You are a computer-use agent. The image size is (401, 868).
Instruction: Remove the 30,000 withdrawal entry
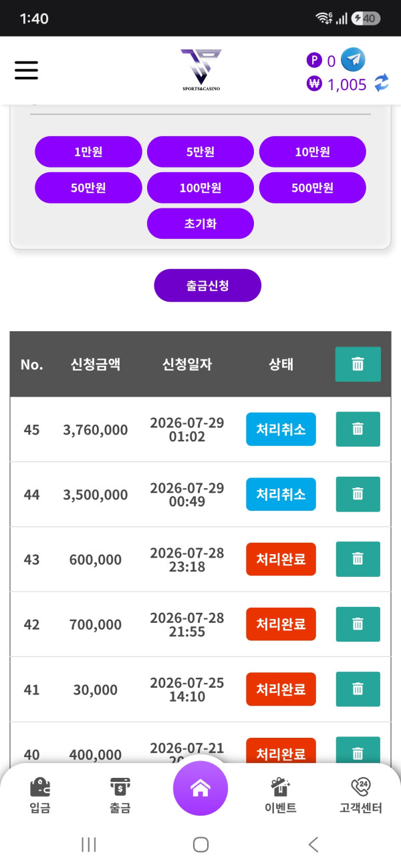coord(358,690)
